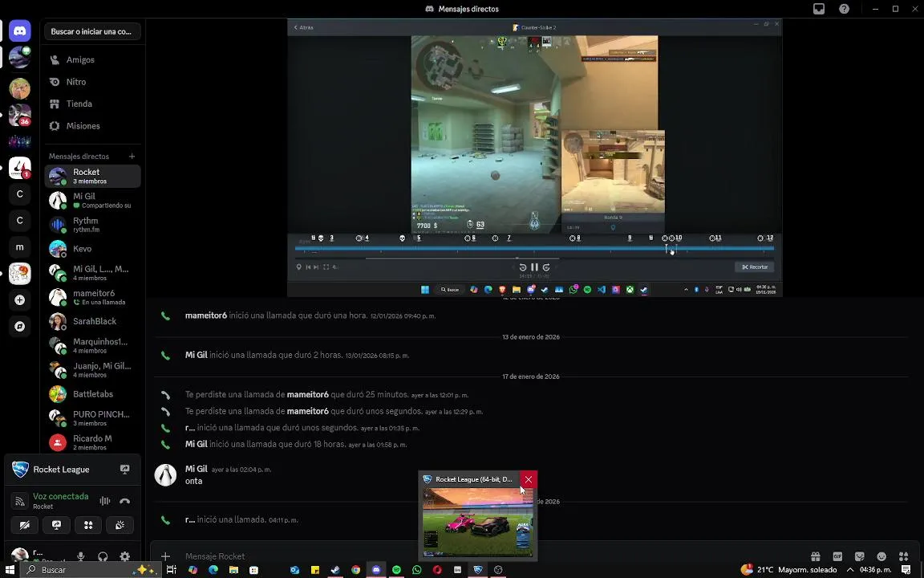This screenshot has width=924, height=578.
Task: Open the Battletabs direct message
Action: pos(92,394)
